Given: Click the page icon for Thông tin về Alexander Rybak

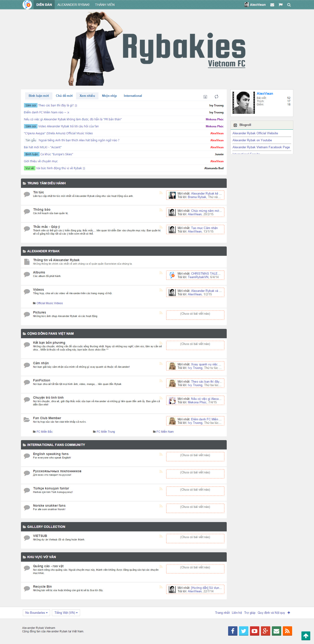Looking at the screenshot, I should click(27, 262).
